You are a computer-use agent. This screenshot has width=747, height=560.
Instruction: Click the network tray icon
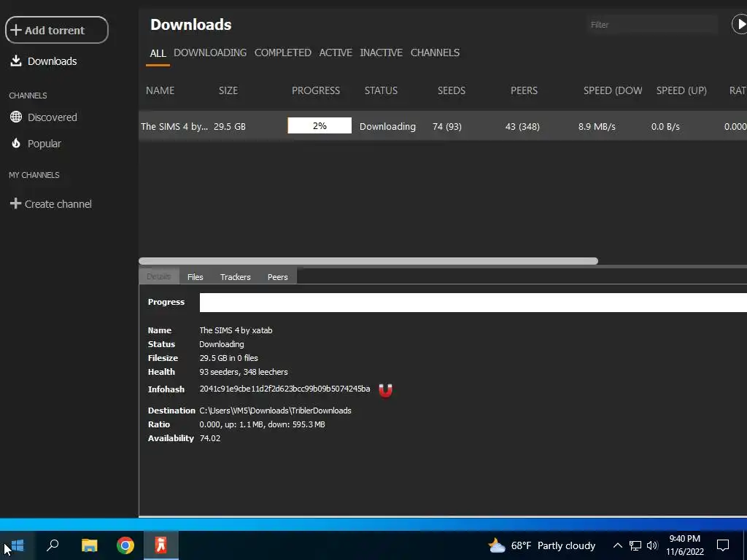(635, 545)
